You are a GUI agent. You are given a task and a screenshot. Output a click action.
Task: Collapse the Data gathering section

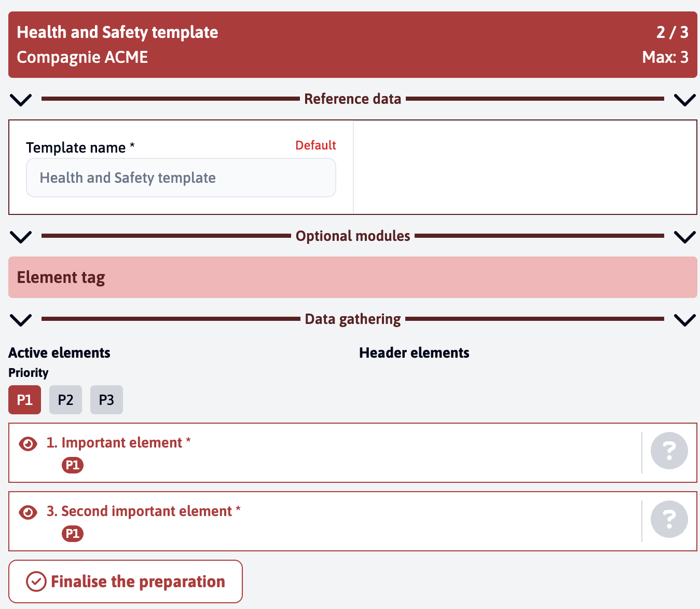[x=21, y=320]
